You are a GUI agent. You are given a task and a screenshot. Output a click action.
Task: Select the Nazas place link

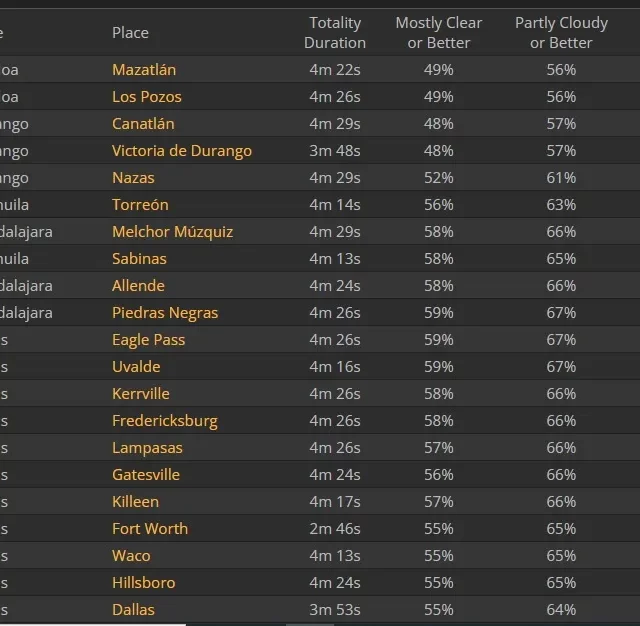[x=133, y=178]
